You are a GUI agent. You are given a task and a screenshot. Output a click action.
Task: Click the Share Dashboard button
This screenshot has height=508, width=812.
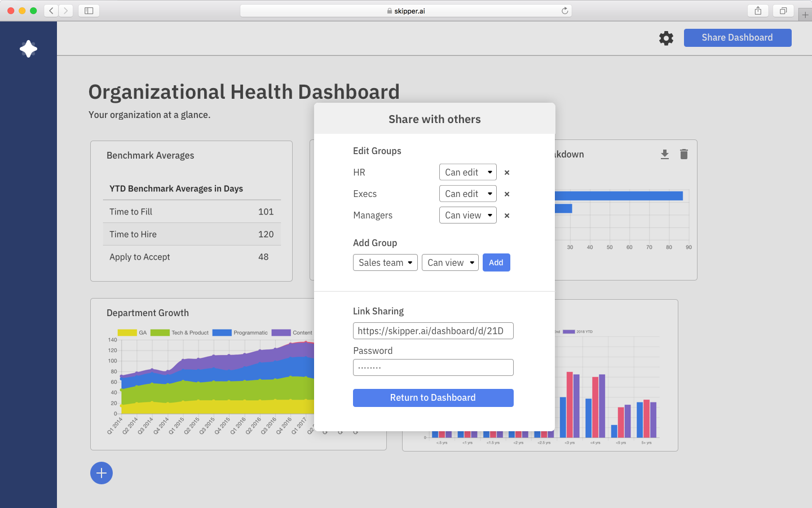click(737, 38)
